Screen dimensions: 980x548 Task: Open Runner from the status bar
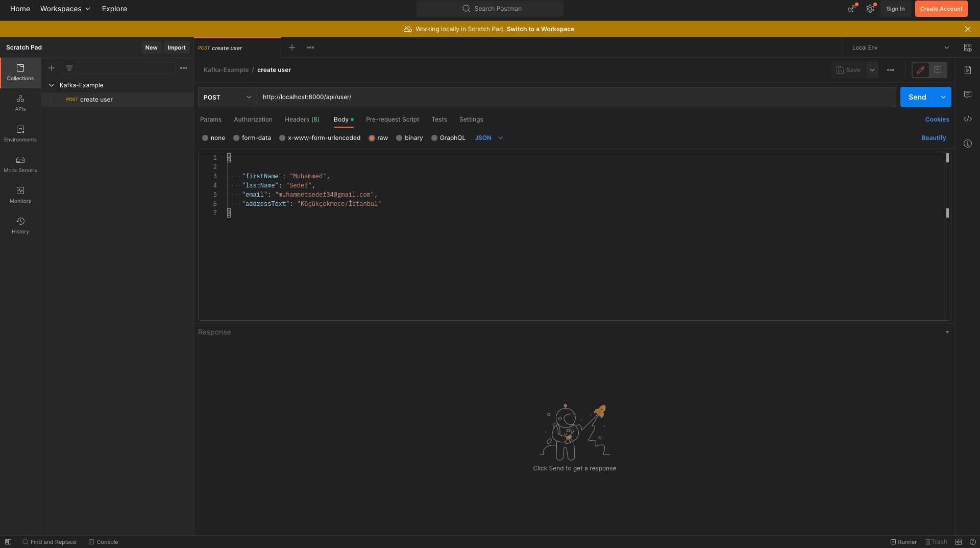[903, 542]
